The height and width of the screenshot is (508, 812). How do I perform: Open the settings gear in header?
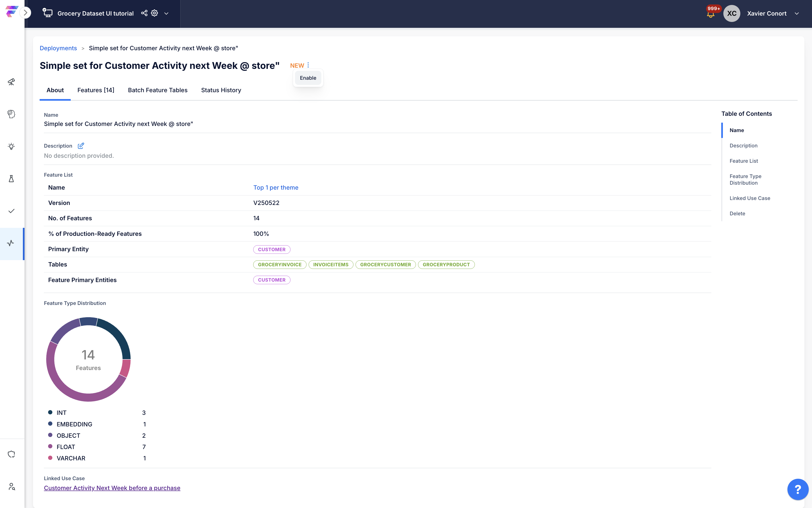(154, 13)
